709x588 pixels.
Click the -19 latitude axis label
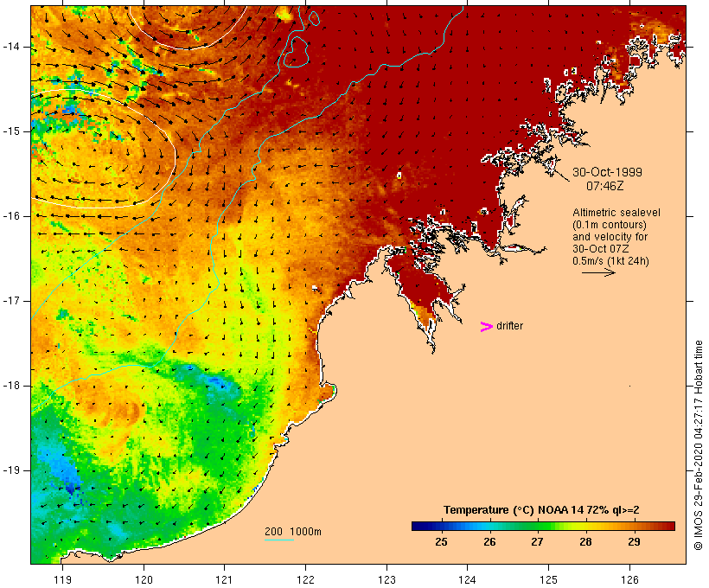click(11, 470)
